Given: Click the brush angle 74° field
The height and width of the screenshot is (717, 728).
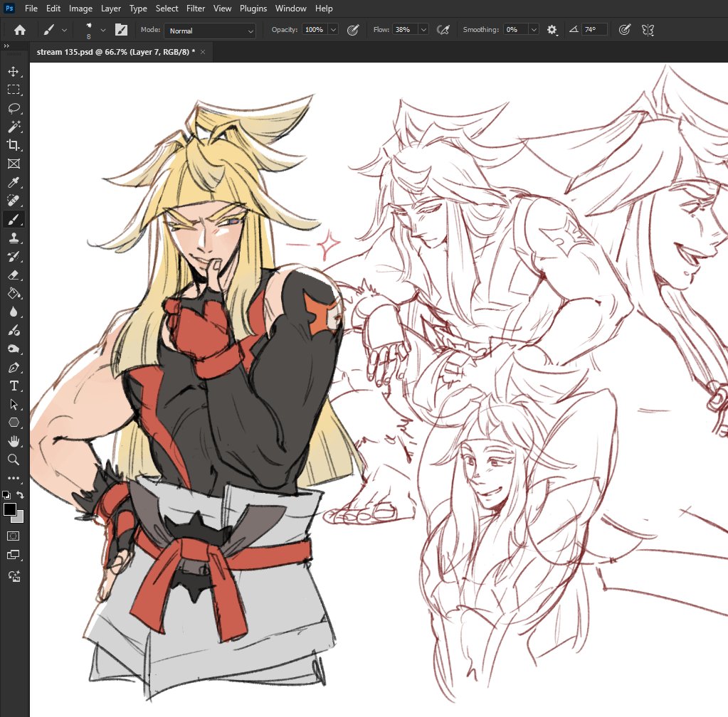Looking at the screenshot, I should (594, 30).
